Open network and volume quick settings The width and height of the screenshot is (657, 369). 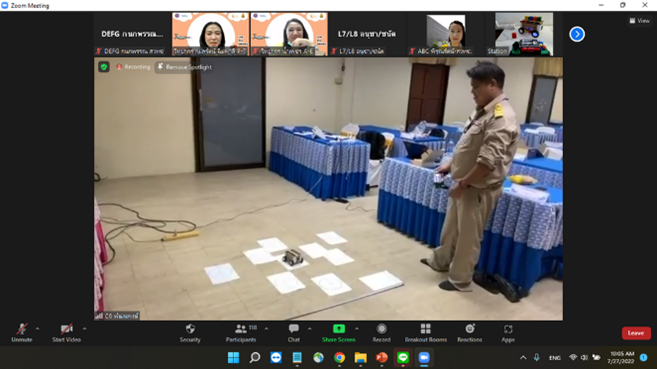tap(585, 357)
